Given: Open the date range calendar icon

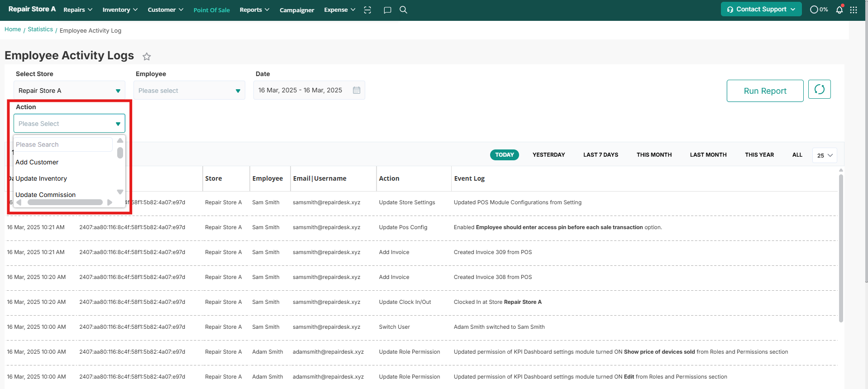Looking at the screenshot, I should [357, 90].
